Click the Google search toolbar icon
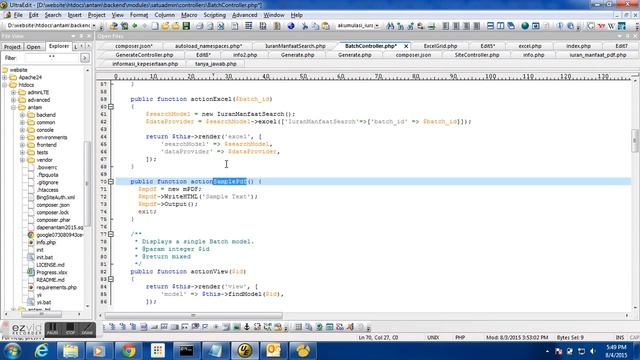This screenshot has width=640, height=360. [591, 26]
